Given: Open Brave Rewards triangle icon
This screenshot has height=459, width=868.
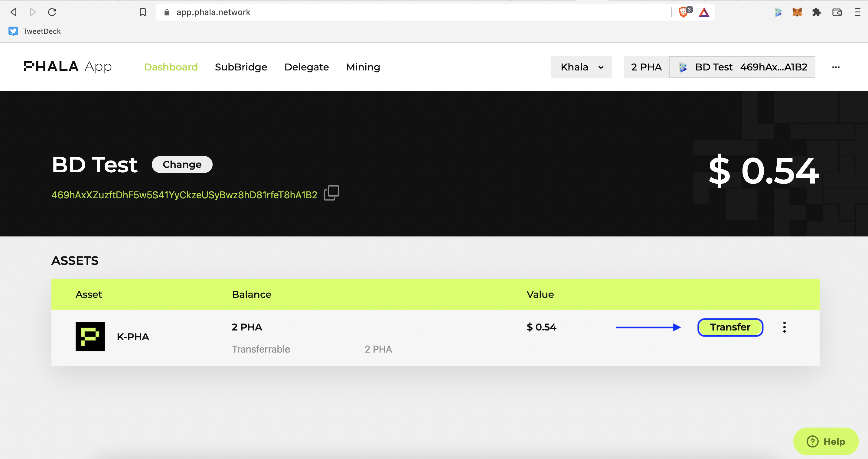Looking at the screenshot, I should [704, 12].
